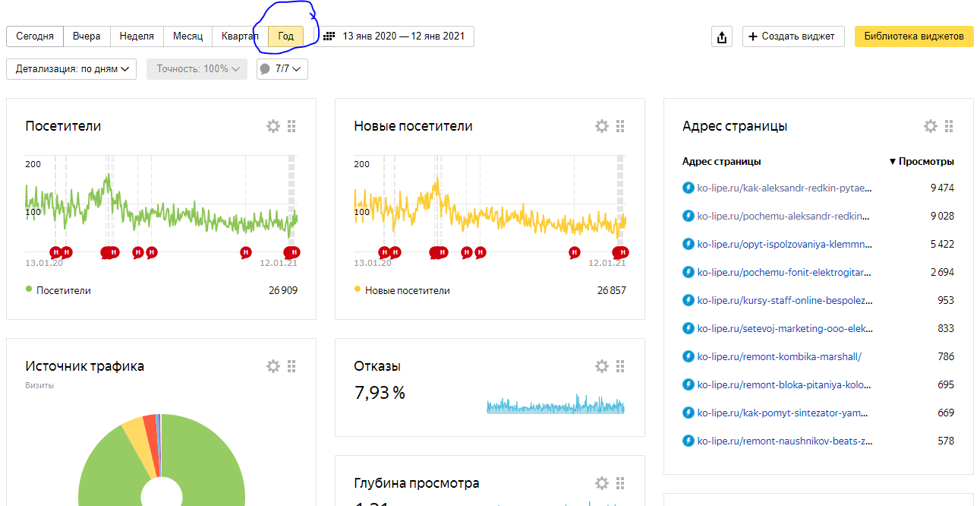
Task: Open ko-lipe.ru/remont-naushnikov-beats link
Action: (x=785, y=441)
